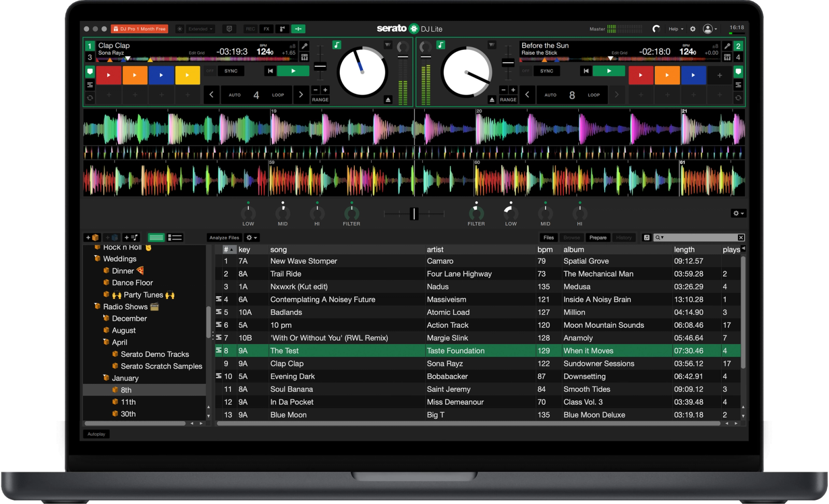Select the Radio Shows crate
Image resolution: width=829 pixels, height=504 pixels.
[x=125, y=307]
